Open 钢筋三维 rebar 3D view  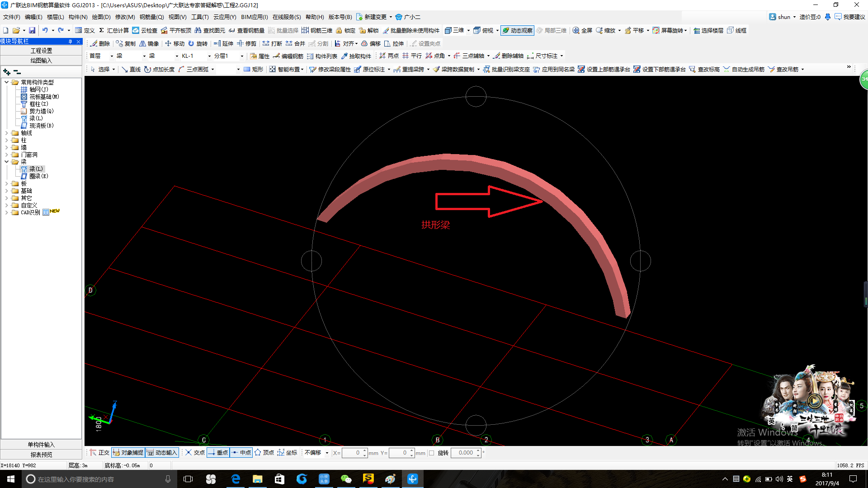[x=317, y=30]
